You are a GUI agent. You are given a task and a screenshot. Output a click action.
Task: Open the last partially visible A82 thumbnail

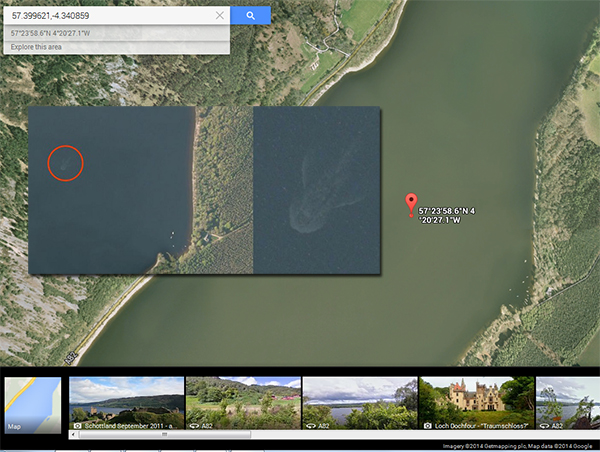click(568, 403)
